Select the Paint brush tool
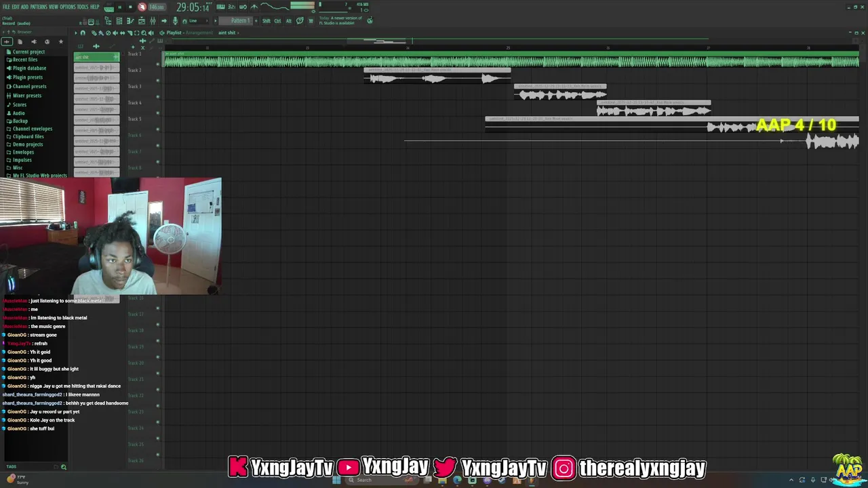 [x=100, y=33]
